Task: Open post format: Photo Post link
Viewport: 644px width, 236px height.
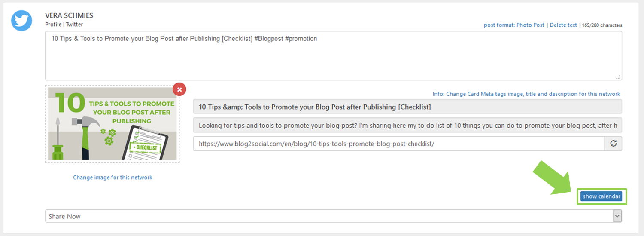Action: pos(514,25)
